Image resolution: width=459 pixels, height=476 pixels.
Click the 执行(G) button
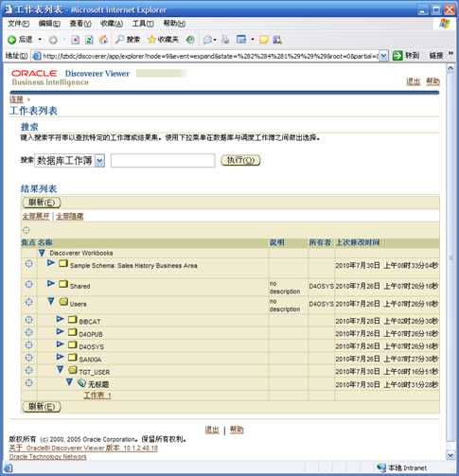click(x=240, y=160)
